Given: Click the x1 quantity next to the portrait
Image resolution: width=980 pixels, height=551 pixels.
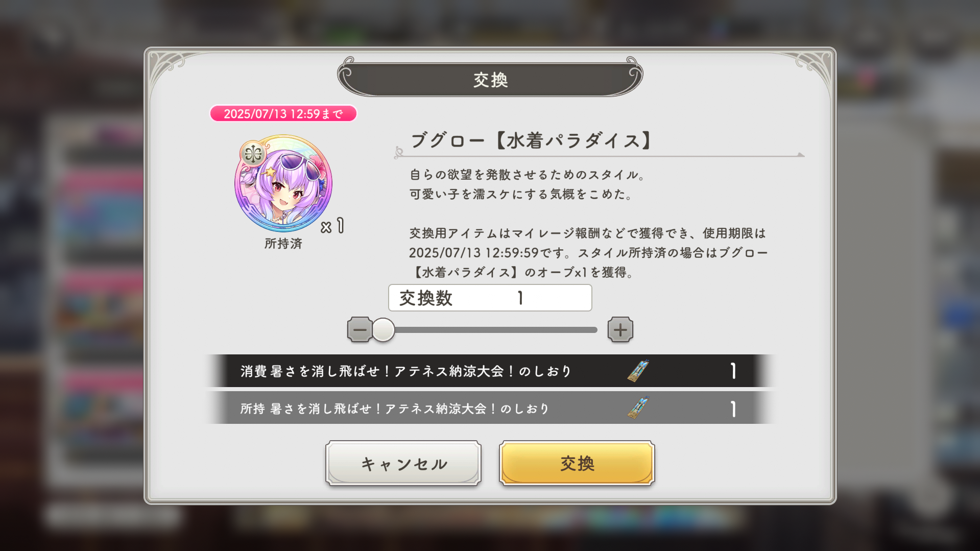Looking at the screenshot, I should 332,226.
